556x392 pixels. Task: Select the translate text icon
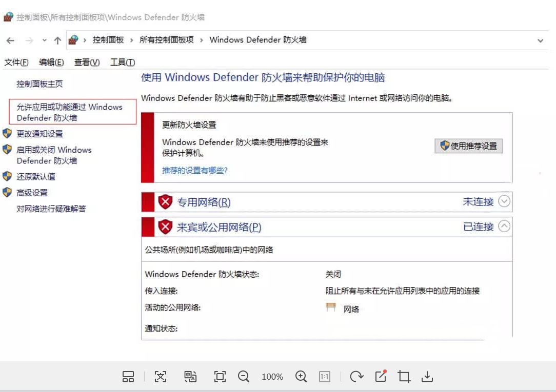190,377
